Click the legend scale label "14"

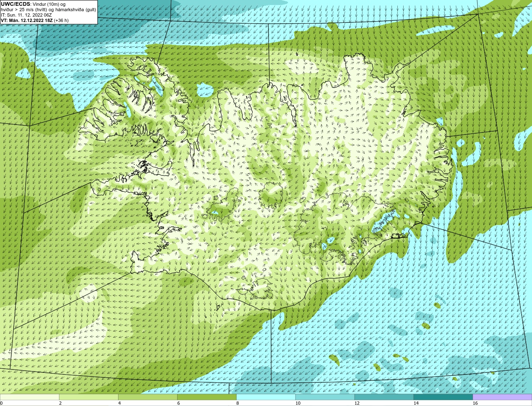point(416,403)
